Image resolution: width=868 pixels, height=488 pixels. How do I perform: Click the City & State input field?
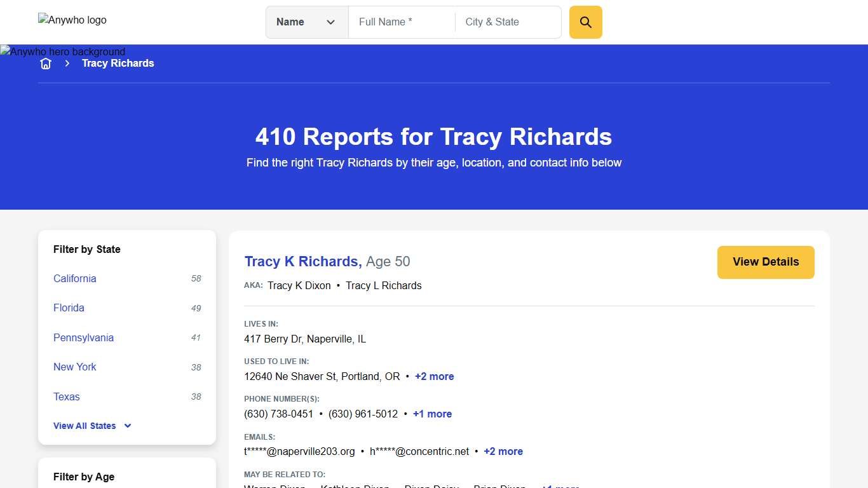click(507, 22)
